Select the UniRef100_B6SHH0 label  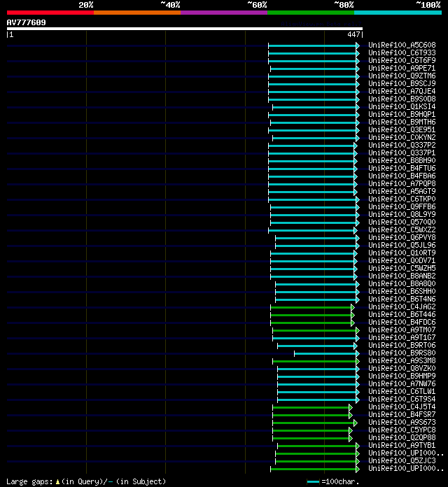[402, 291]
